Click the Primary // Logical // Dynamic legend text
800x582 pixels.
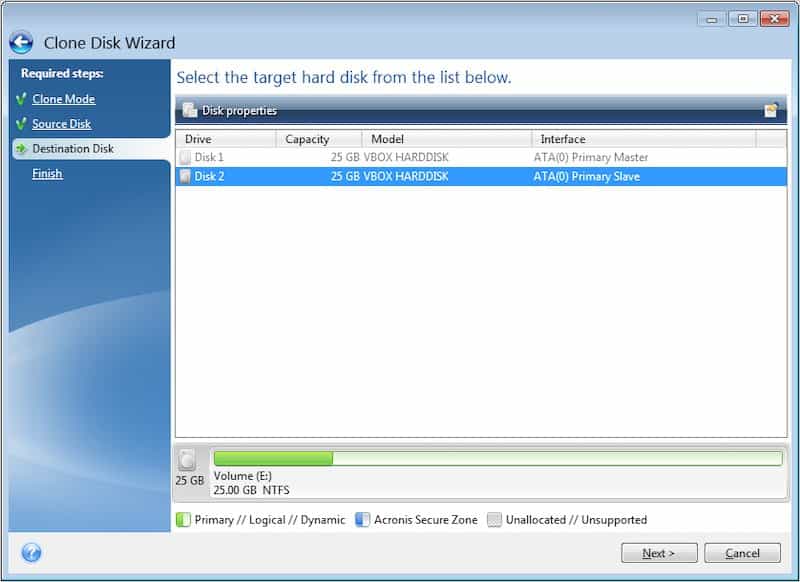click(270, 520)
